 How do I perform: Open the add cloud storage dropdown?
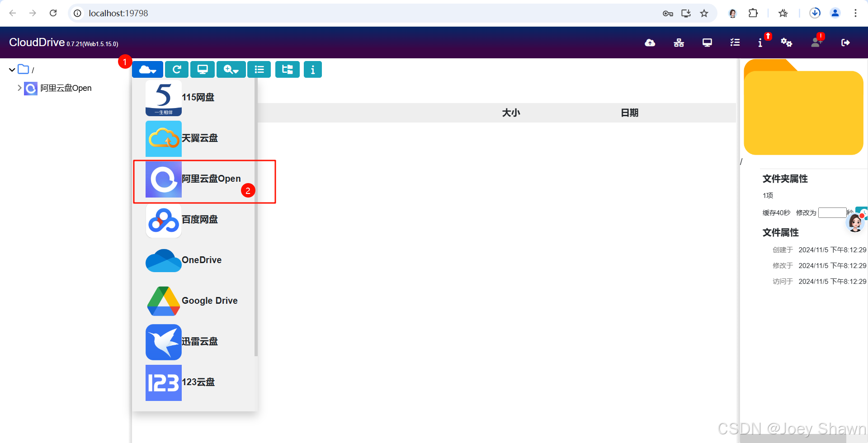tap(147, 70)
